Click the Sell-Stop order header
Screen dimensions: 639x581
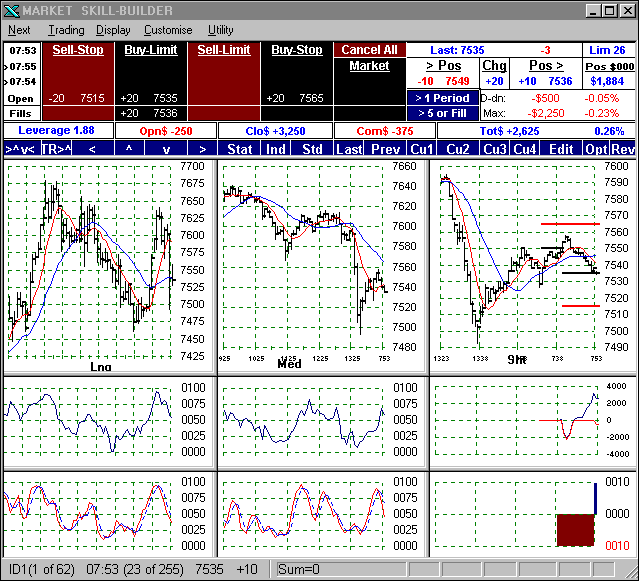tap(78, 50)
